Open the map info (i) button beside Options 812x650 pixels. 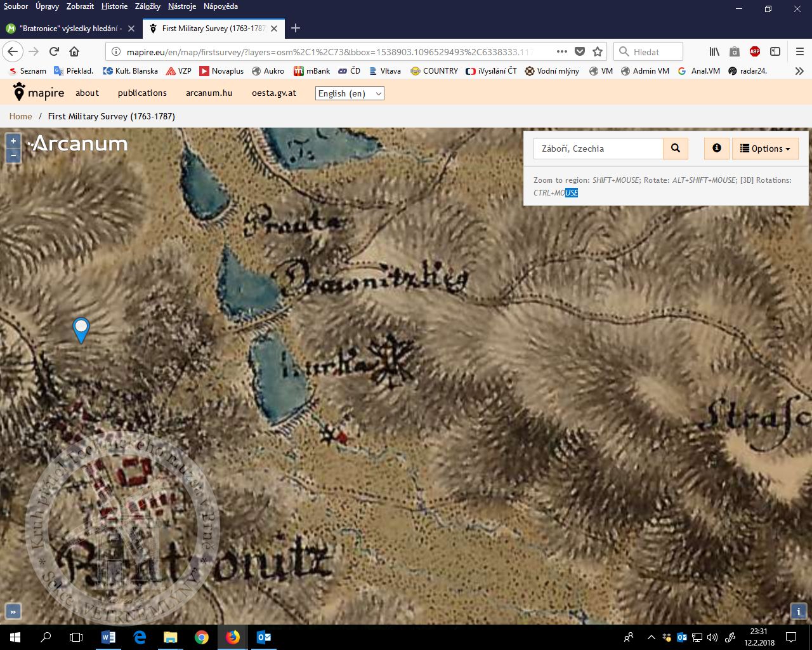717,149
